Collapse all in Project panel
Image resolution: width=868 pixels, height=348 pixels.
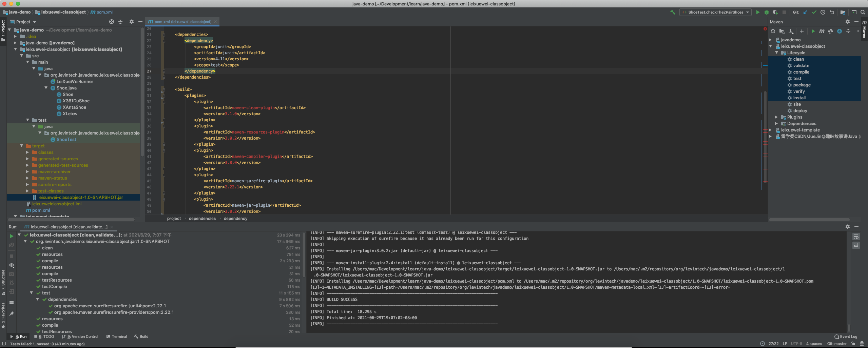tap(120, 22)
